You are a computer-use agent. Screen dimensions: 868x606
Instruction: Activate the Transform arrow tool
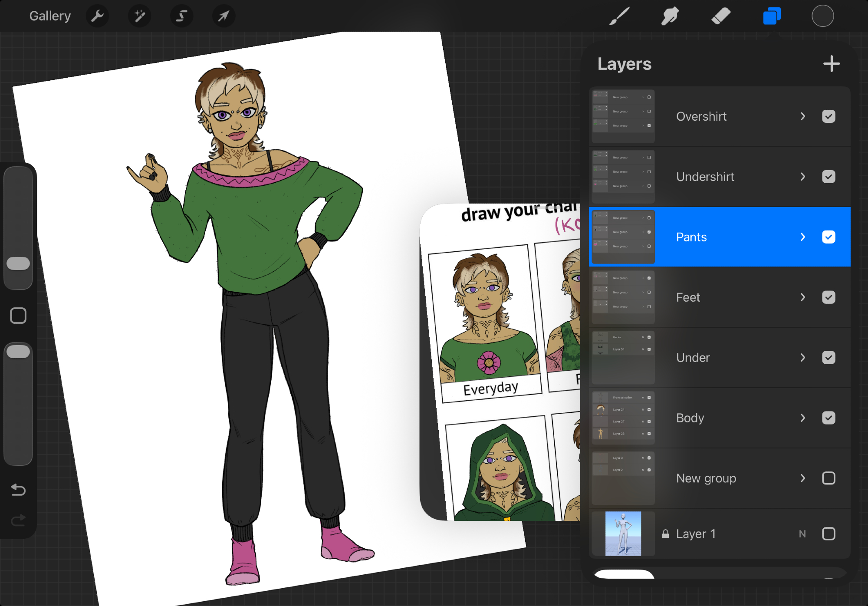click(224, 16)
